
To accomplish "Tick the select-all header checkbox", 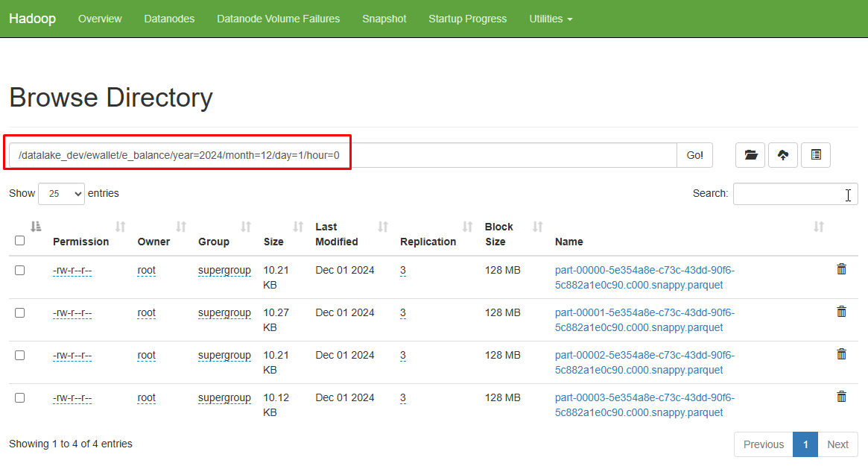I will pyautogui.click(x=20, y=241).
